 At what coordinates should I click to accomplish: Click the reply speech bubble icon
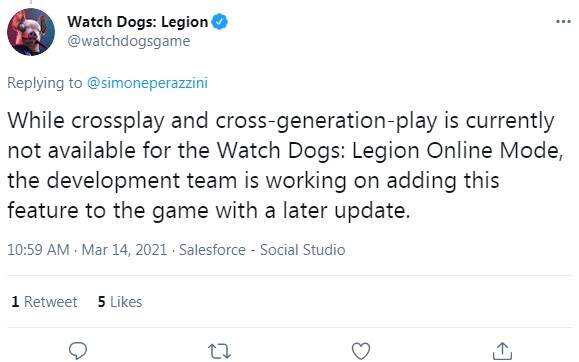(78, 350)
